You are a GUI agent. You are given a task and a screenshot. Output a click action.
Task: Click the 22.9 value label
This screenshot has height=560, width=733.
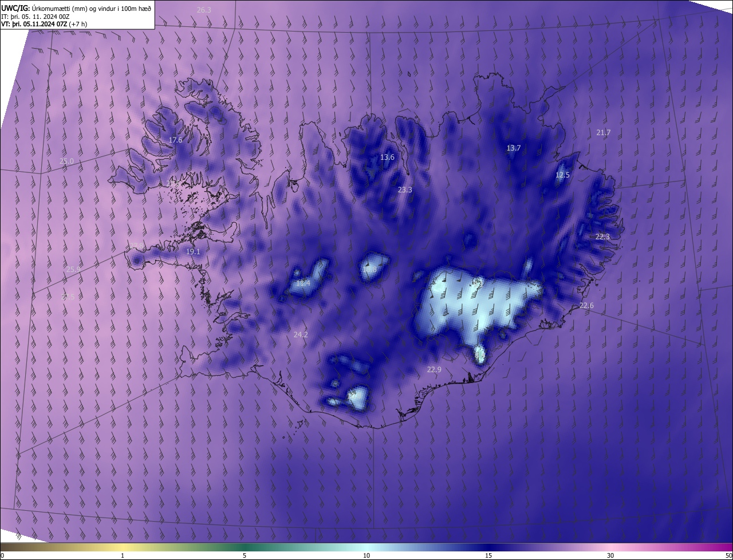point(434,370)
